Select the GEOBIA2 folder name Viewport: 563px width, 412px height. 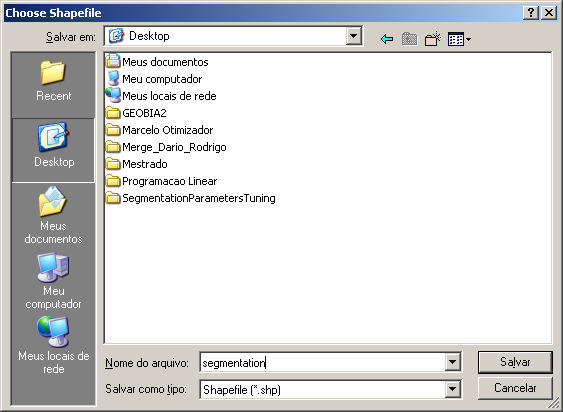pyautogui.click(x=144, y=113)
